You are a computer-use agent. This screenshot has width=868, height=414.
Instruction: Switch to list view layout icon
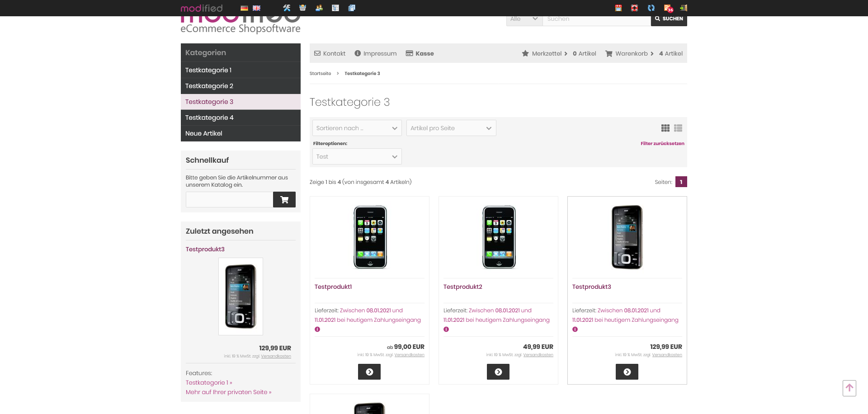(678, 128)
